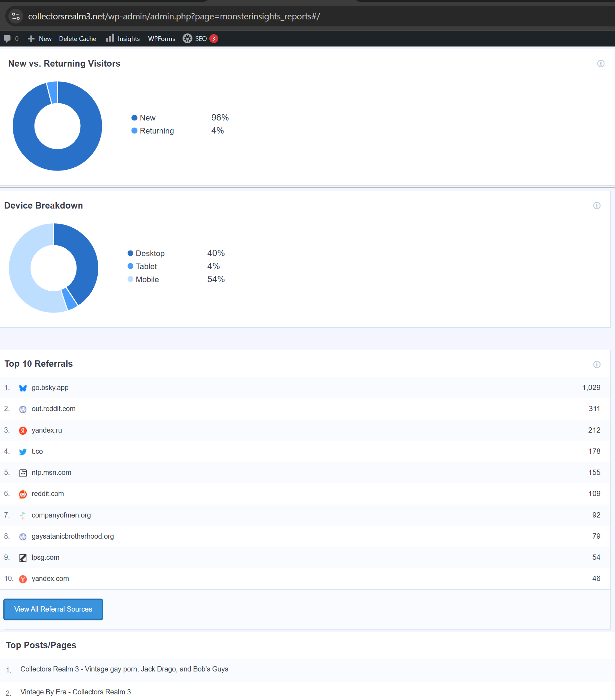This screenshot has height=700, width=615.
Task: Open the companyofmen.org referral entry
Action: [x=305, y=515]
